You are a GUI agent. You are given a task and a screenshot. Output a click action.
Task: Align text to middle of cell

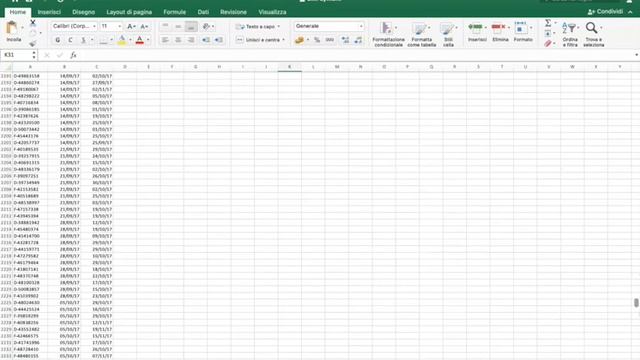click(178, 27)
